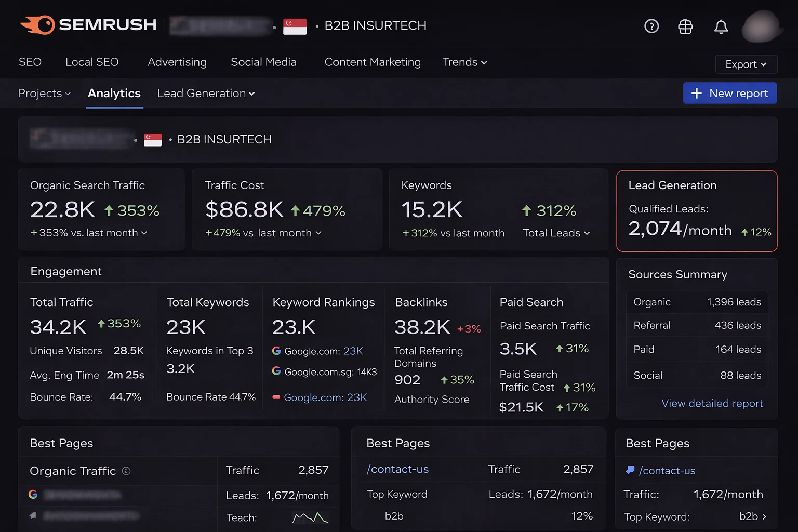Expand the Projects dropdown

pyautogui.click(x=44, y=94)
